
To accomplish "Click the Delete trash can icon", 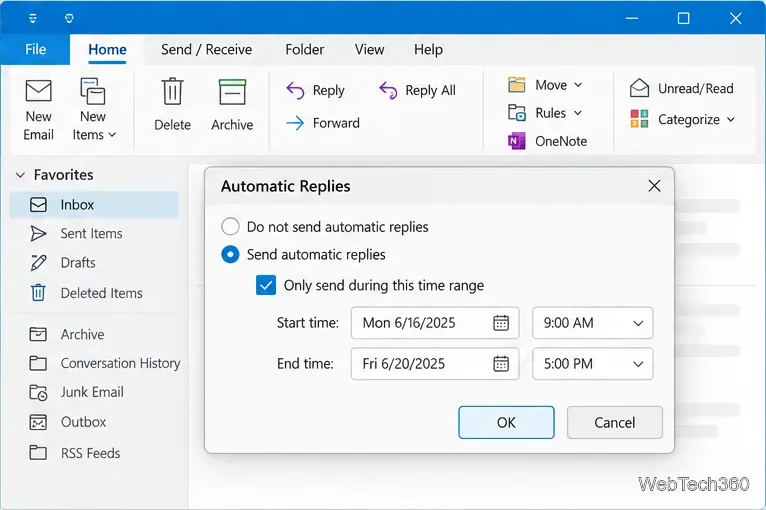I will coord(172,91).
